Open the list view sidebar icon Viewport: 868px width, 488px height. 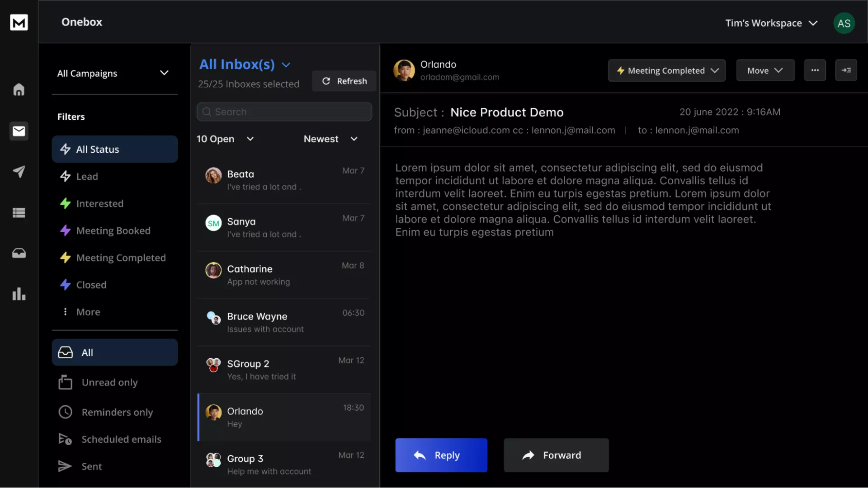pos(19,212)
